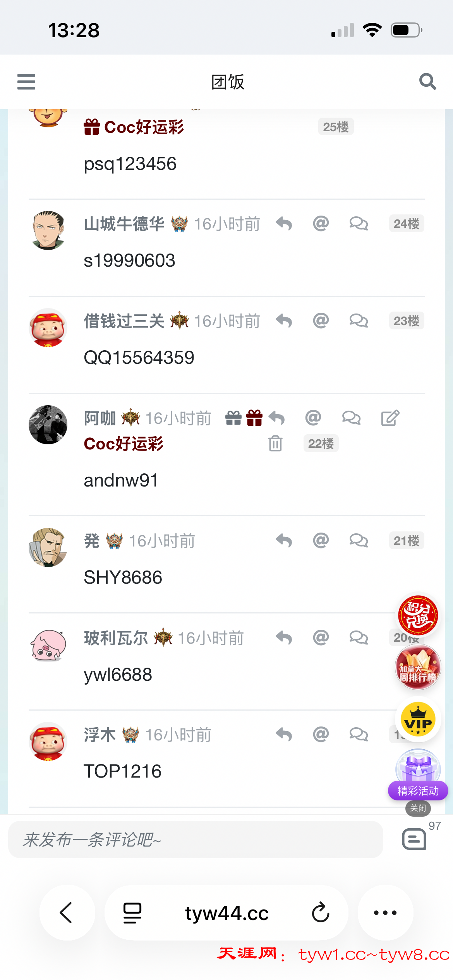Reload the page with the refresh icon

[321, 913]
